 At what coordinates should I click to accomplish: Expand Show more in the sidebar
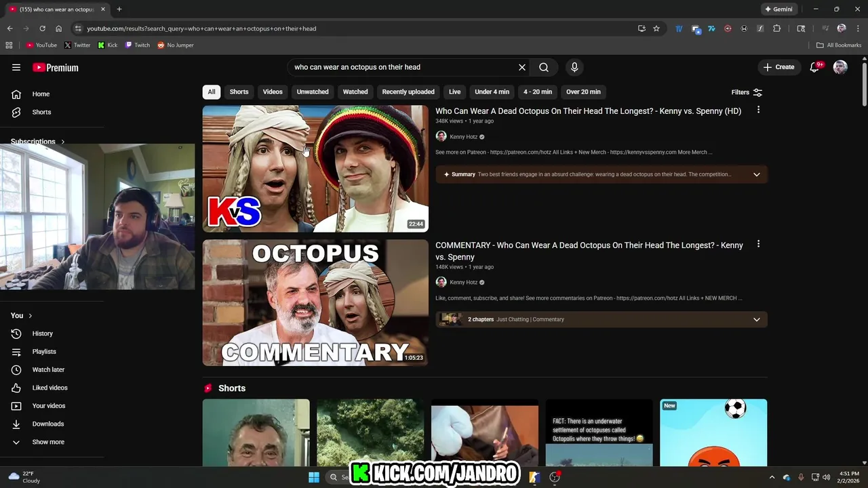tap(48, 442)
